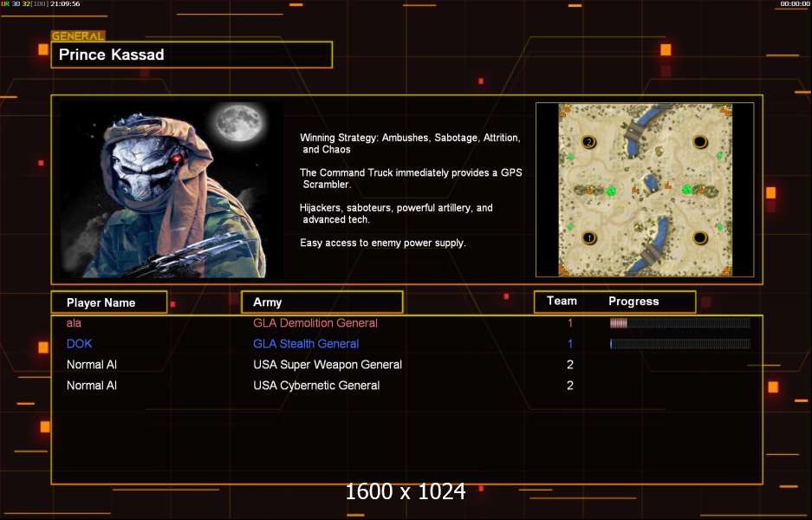
Task: Select Normal AI in USA Cybernetic row
Action: 92,386
